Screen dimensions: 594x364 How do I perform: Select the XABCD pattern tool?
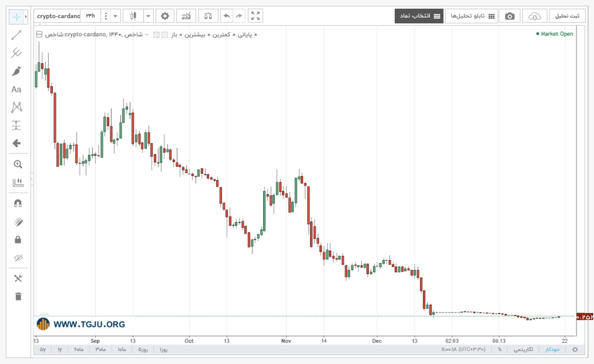(16, 107)
